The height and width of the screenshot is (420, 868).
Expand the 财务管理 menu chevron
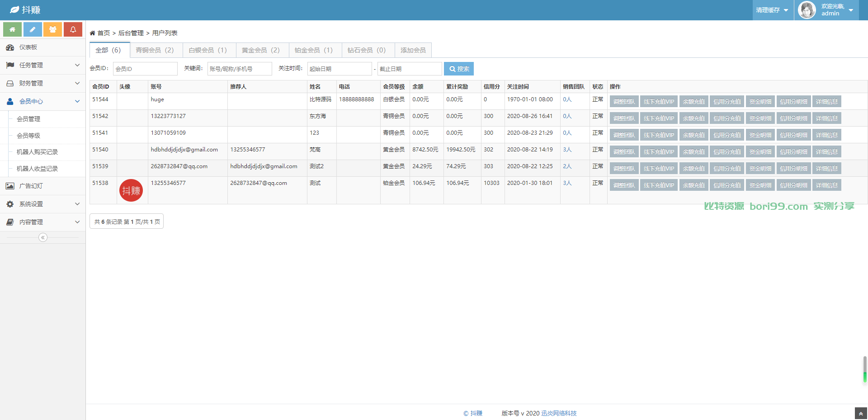(77, 83)
